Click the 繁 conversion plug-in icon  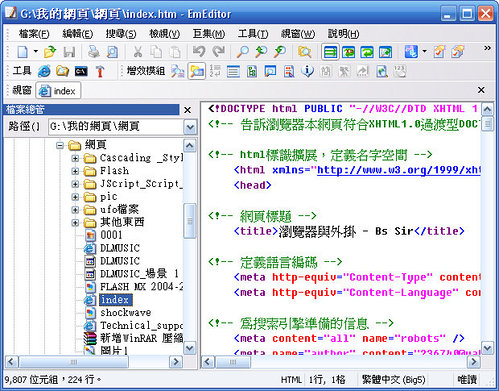click(x=344, y=71)
